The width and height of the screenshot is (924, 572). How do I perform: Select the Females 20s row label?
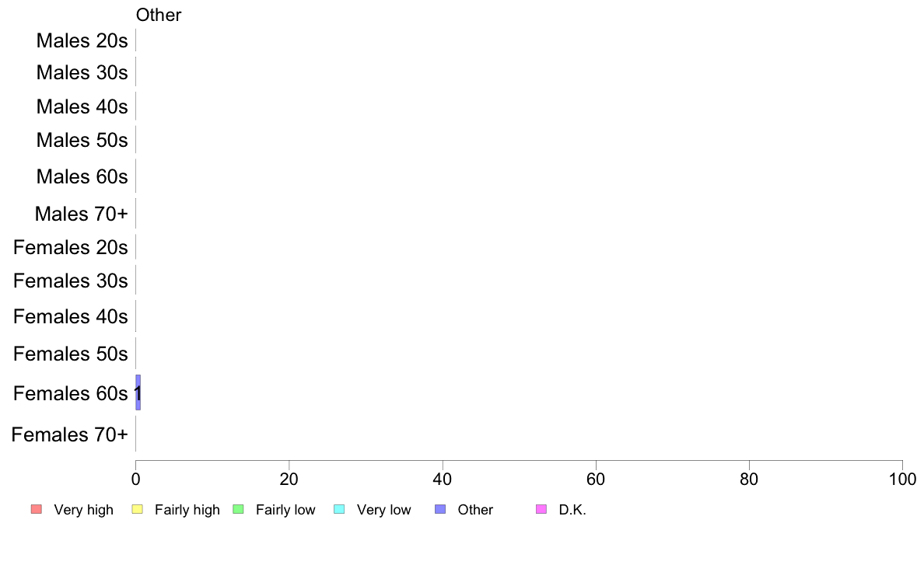(71, 247)
